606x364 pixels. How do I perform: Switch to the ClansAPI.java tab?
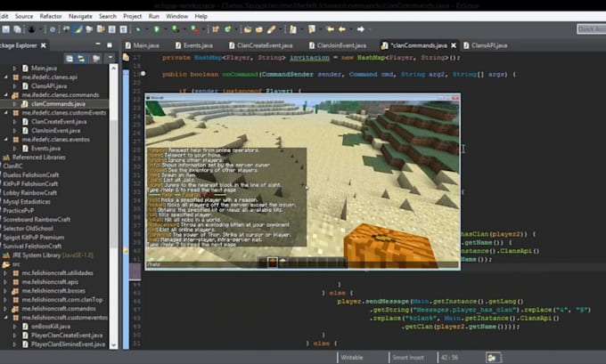(486, 45)
